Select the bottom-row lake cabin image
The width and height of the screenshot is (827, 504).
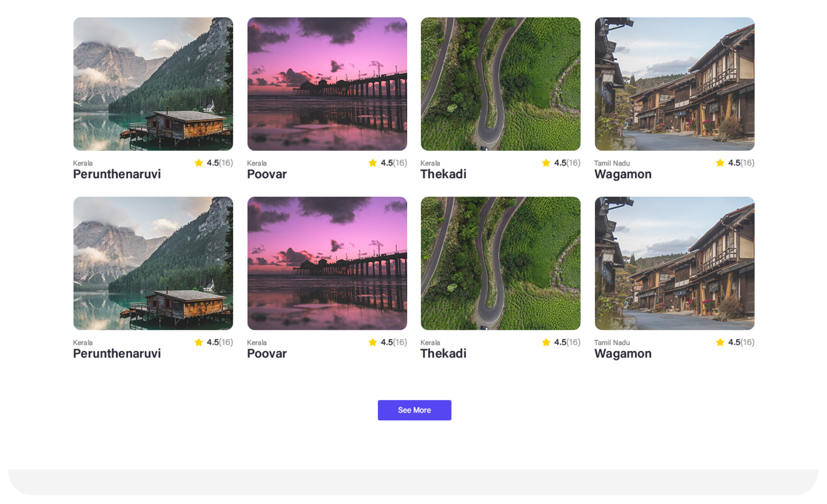click(153, 263)
